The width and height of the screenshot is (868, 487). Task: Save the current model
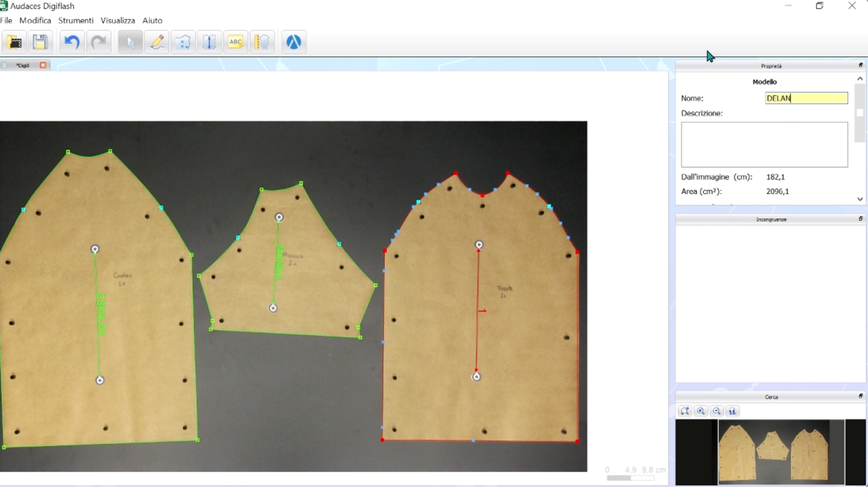click(41, 42)
